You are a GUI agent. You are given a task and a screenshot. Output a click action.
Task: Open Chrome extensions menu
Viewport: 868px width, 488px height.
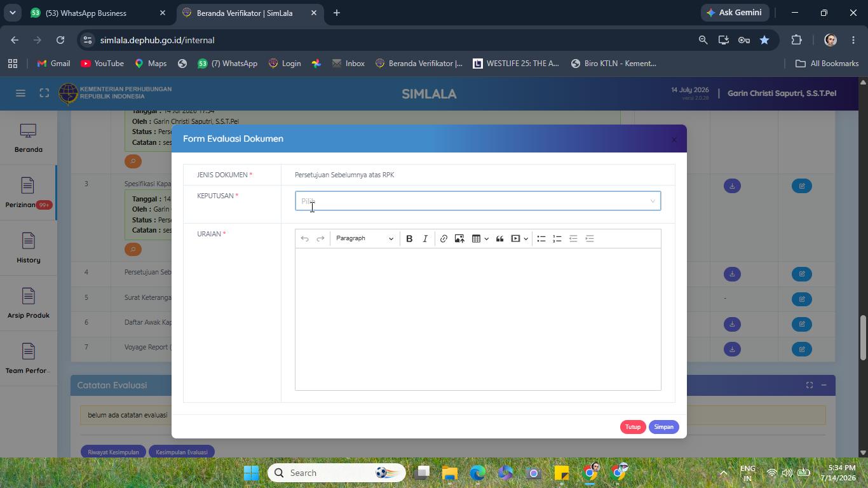coord(796,40)
